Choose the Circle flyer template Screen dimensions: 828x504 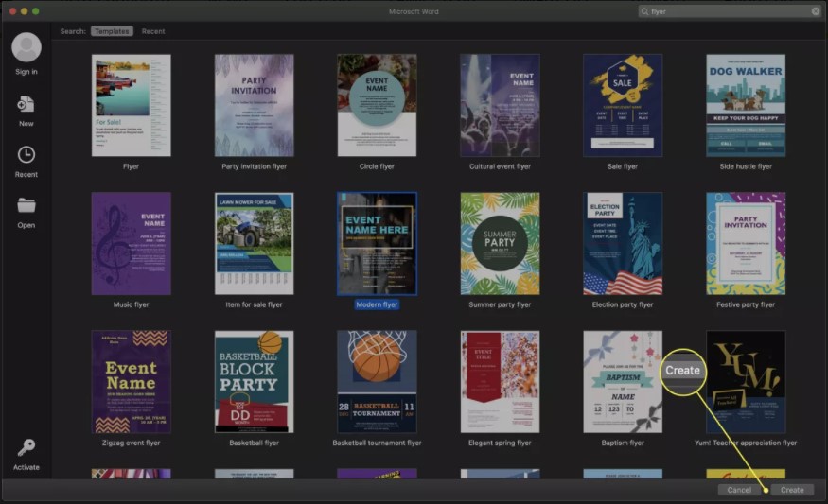tap(377, 105)
